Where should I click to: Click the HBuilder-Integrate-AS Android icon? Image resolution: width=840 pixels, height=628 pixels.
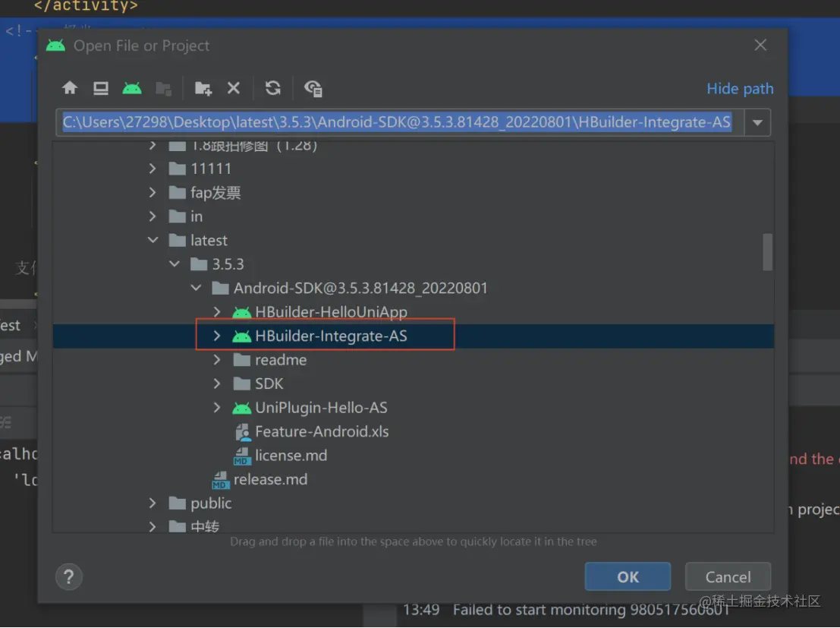241,336
